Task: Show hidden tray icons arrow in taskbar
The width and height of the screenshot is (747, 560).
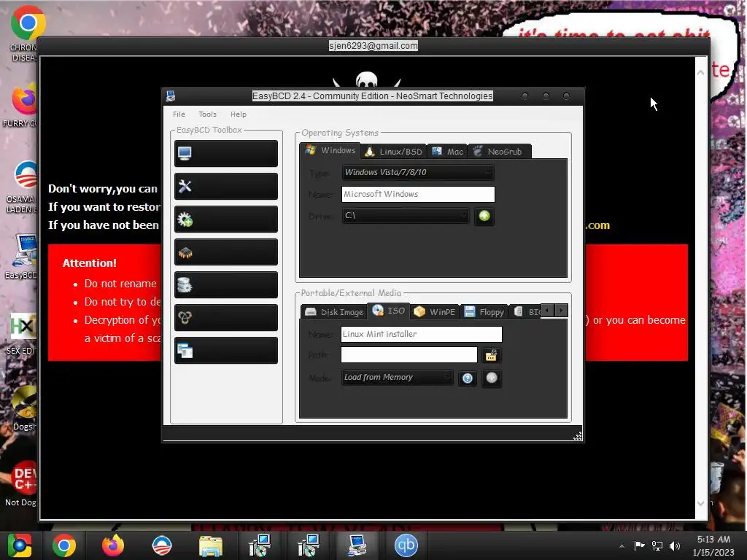Action: tap(622, 546)
